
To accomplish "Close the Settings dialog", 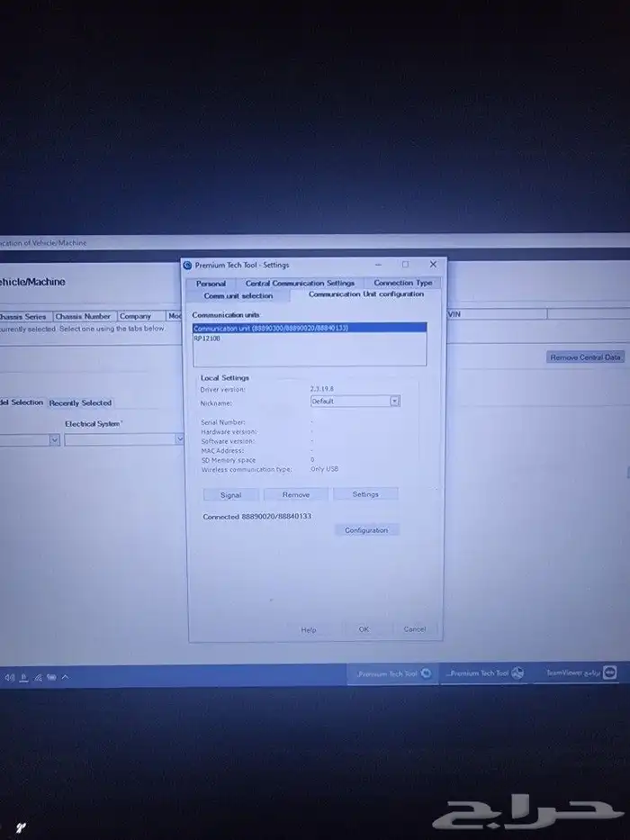I will tap(434, 264).
